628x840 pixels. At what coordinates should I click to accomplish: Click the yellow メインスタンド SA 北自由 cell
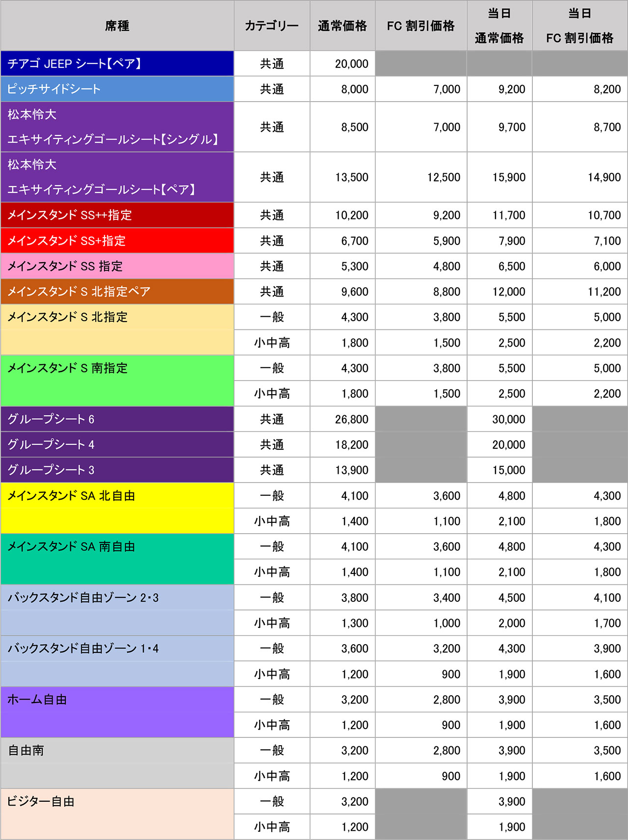117,508
